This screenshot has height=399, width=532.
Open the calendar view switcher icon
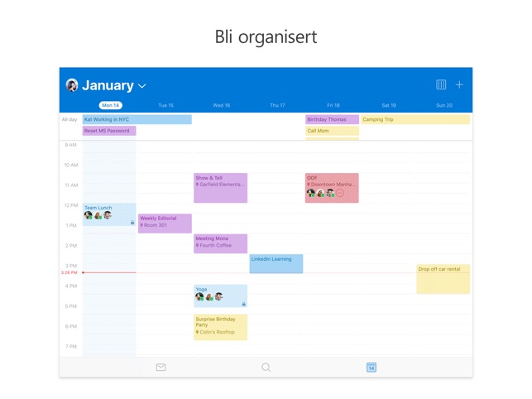click(441, 84)
